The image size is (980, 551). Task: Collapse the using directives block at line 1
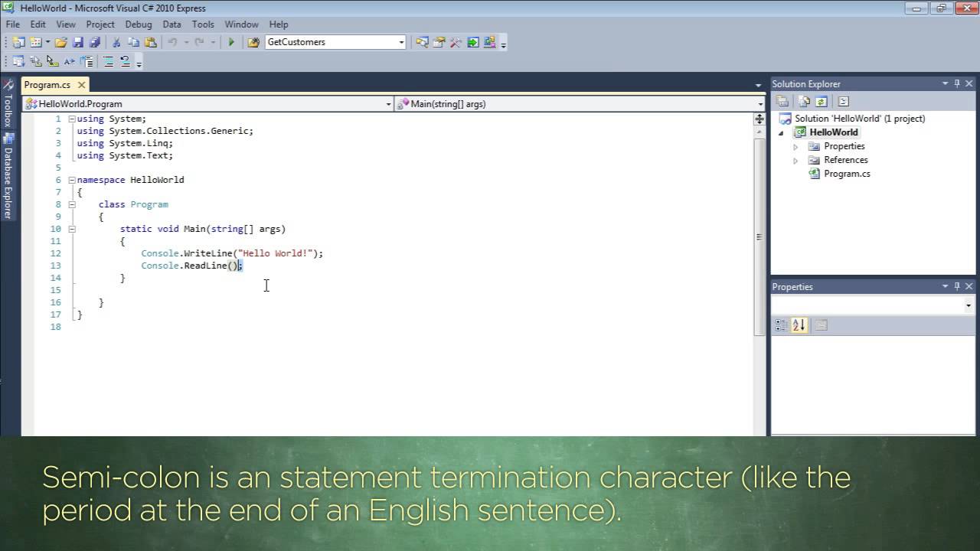tap(71, 119)
